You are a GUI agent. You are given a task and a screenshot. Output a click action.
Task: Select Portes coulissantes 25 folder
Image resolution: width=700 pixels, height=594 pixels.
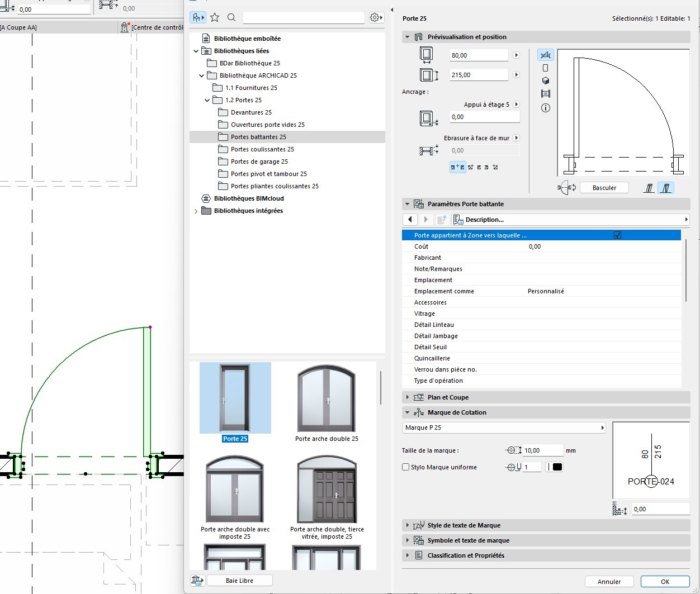pos(262,149)
